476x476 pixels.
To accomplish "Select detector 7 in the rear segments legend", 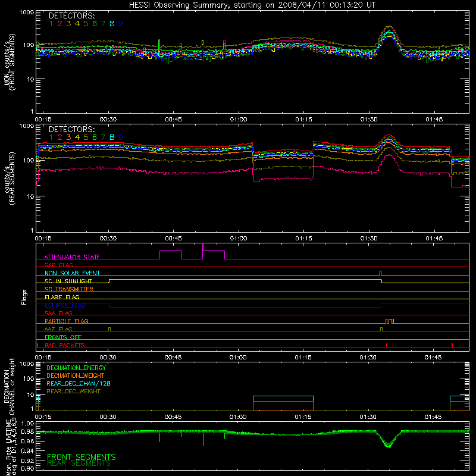I will click(103, 137).
